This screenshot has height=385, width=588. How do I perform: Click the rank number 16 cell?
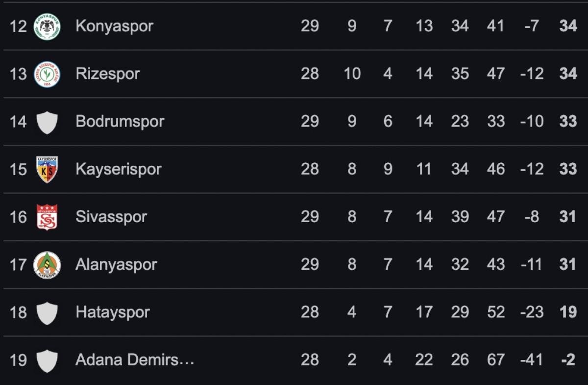tap(18, 217)
